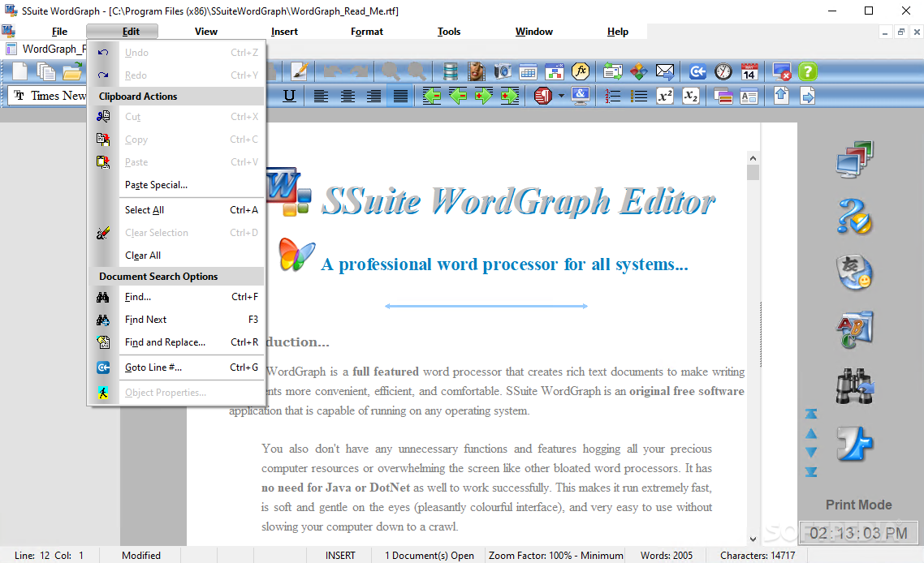Image resolution: width=924 pixels, height=563 pixels.
Task: Align text right
Action: pyautogui.click(x=373, y=96)
